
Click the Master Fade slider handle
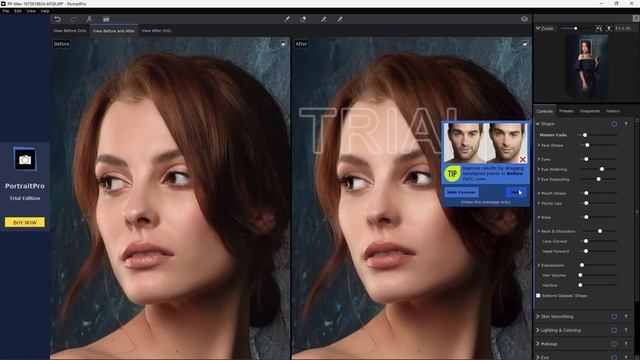[x=585, y=135]
